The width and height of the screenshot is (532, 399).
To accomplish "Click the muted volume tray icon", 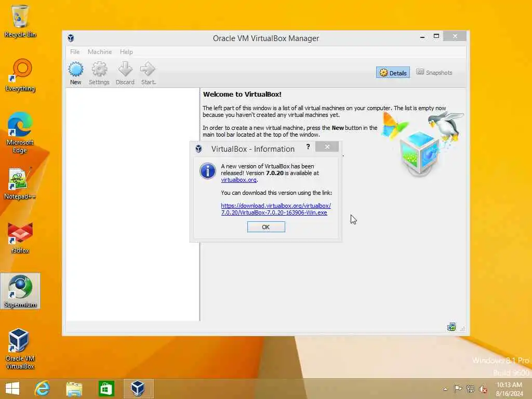I will point(483,389).
